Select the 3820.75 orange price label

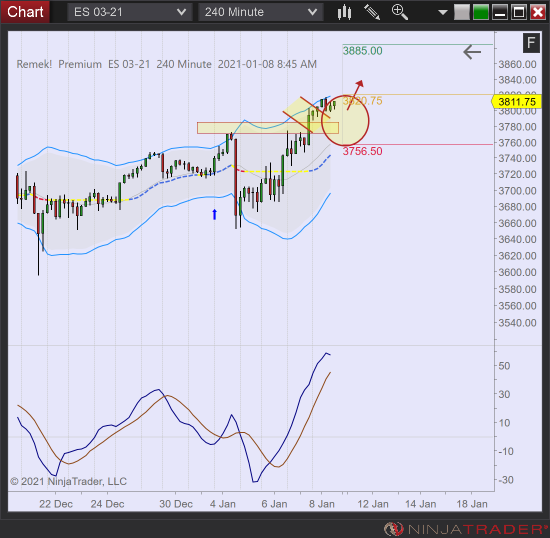tap(362, 101)
